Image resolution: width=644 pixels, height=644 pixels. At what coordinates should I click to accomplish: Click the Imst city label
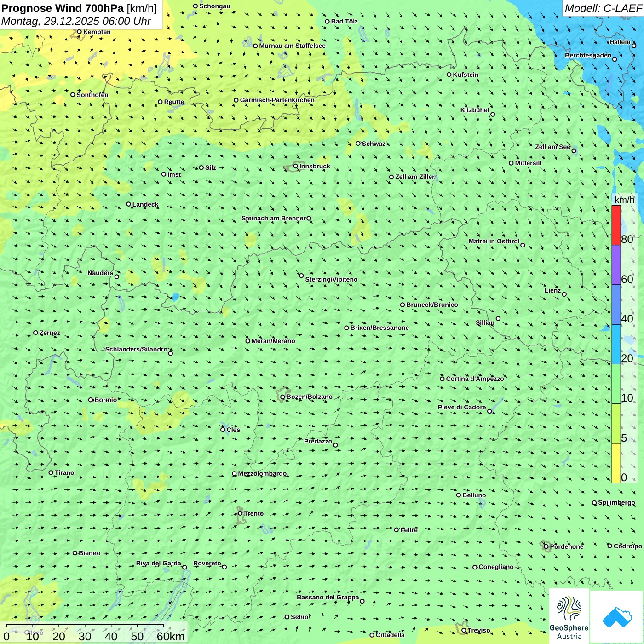[174, 174]
